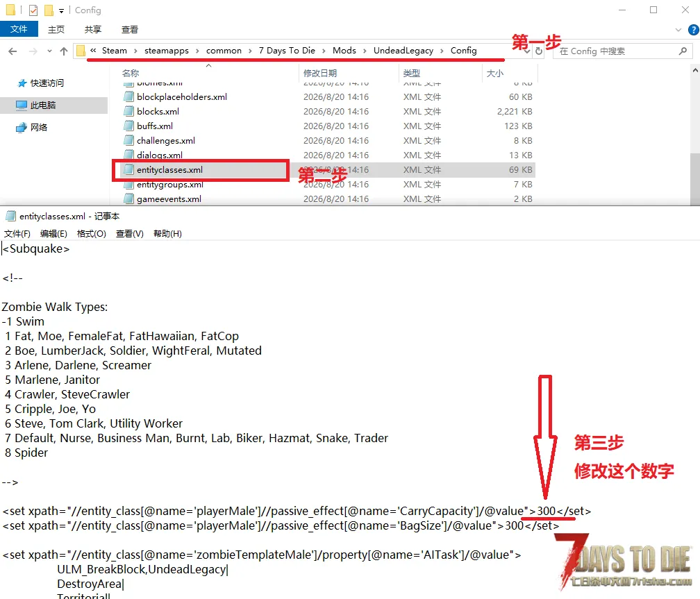The width and height of the screenshot is (700, 599).
Task: Open the 共享 ribbon tab
Action: pyautogui.click(x=93, y=29)
